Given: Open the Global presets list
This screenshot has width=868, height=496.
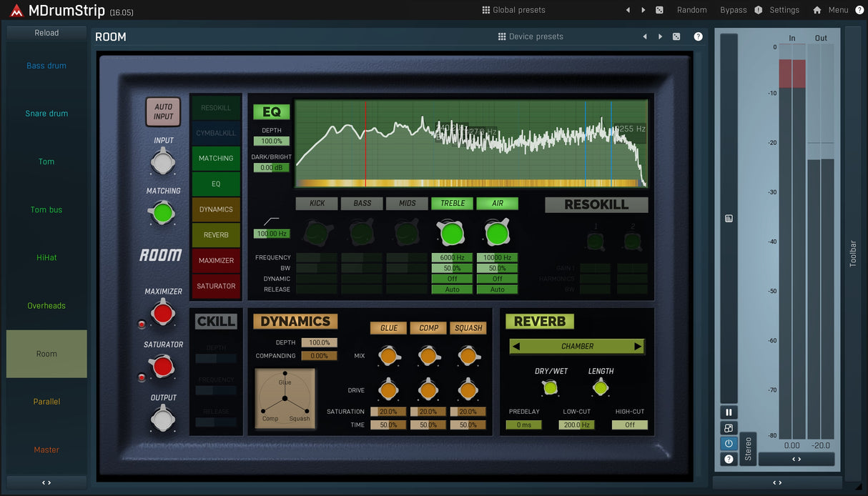Looking at the screenshot, I should click(513, 10).
